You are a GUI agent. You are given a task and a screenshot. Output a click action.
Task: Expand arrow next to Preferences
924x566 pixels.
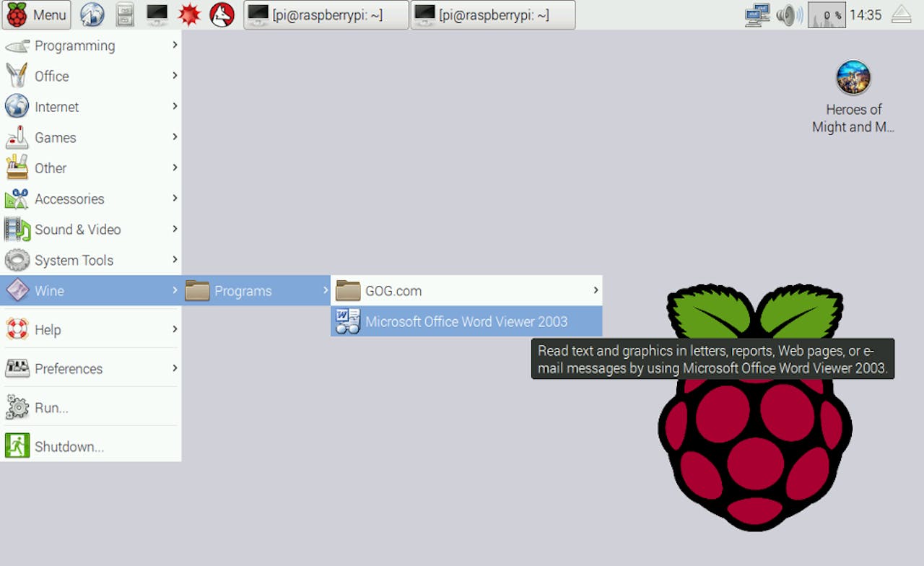click(x=175, y=368)
